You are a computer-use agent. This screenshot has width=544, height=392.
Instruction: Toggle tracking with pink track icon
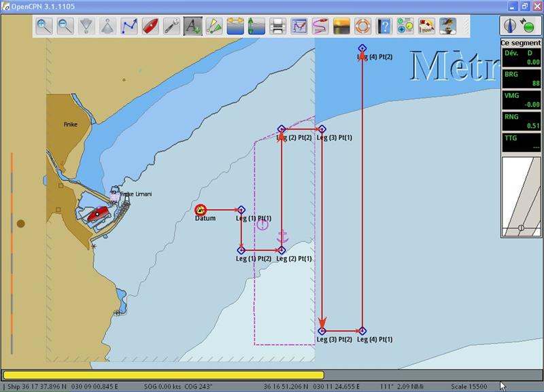(320, 26)
